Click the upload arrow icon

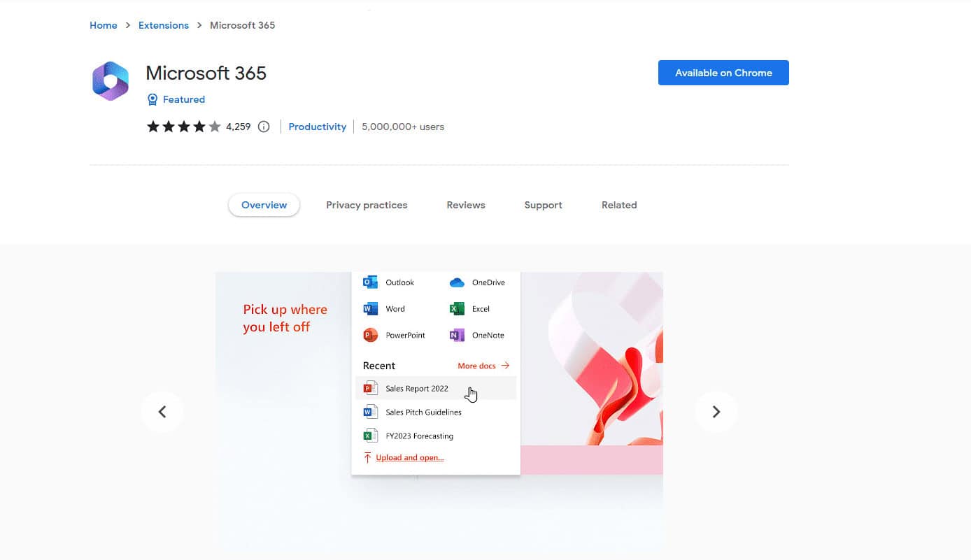(367, 457)
